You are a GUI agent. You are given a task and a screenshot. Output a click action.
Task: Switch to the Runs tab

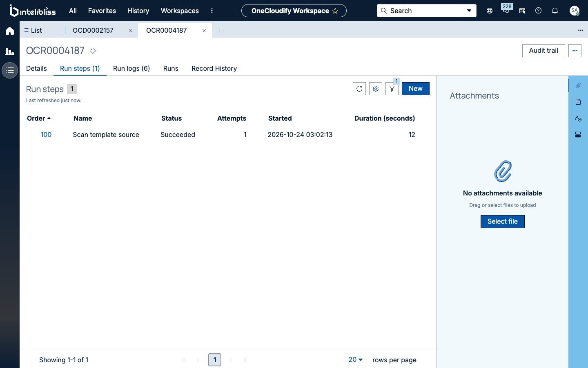tap(171, 68)
